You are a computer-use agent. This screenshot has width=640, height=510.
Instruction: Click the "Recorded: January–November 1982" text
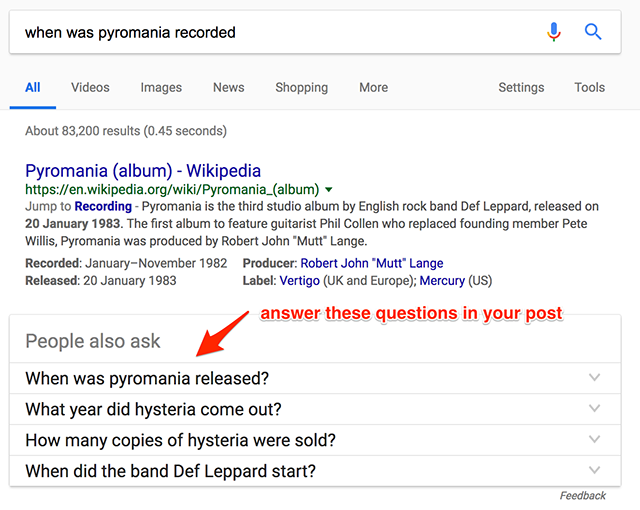(126, 263)
